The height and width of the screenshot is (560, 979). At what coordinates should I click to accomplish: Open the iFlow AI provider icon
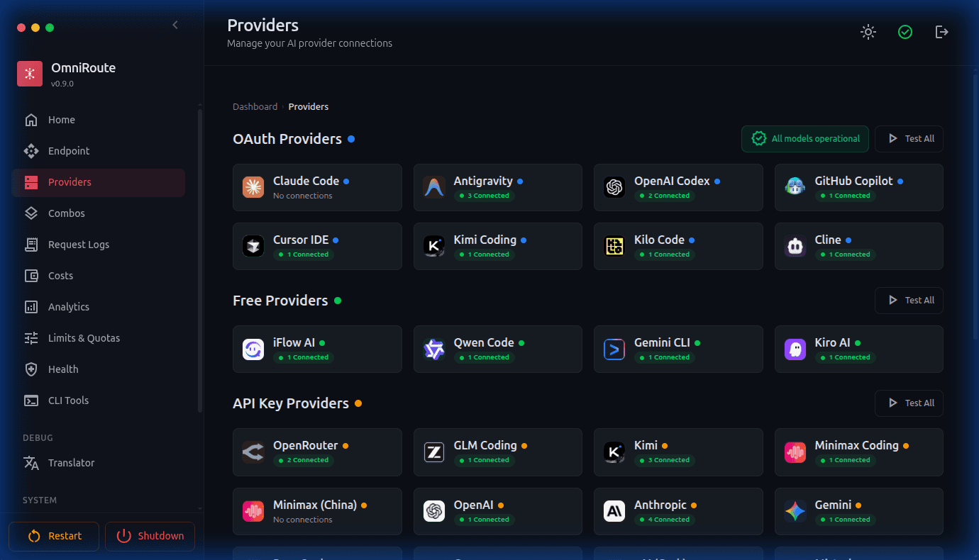click(x=253, y=349)
